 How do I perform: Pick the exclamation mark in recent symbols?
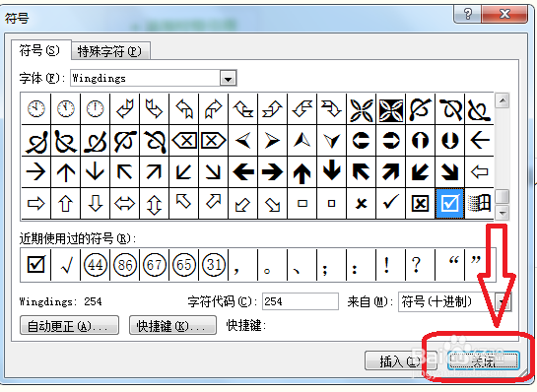click(x=391, y=265)
